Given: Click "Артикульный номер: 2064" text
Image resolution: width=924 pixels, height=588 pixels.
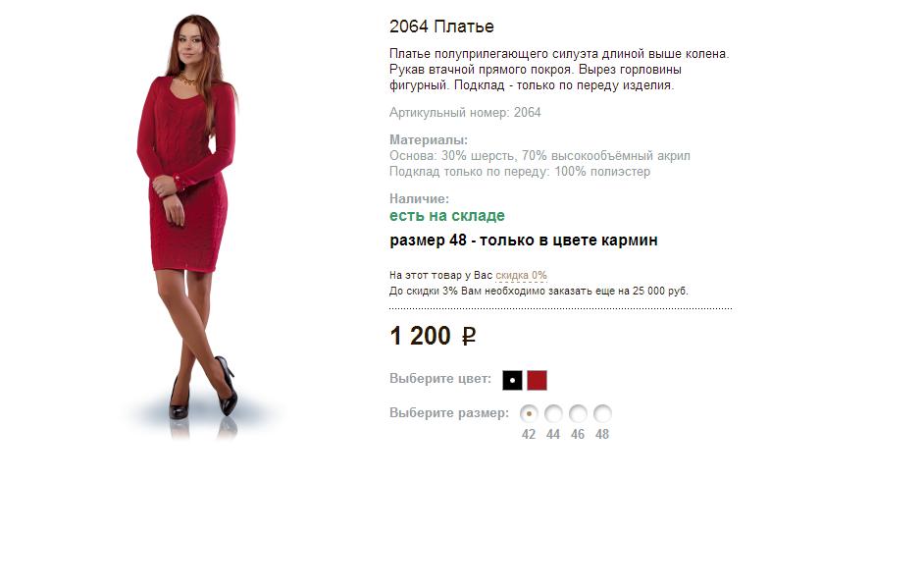Looking at the screenshot, I should click(x=465, y=113).
